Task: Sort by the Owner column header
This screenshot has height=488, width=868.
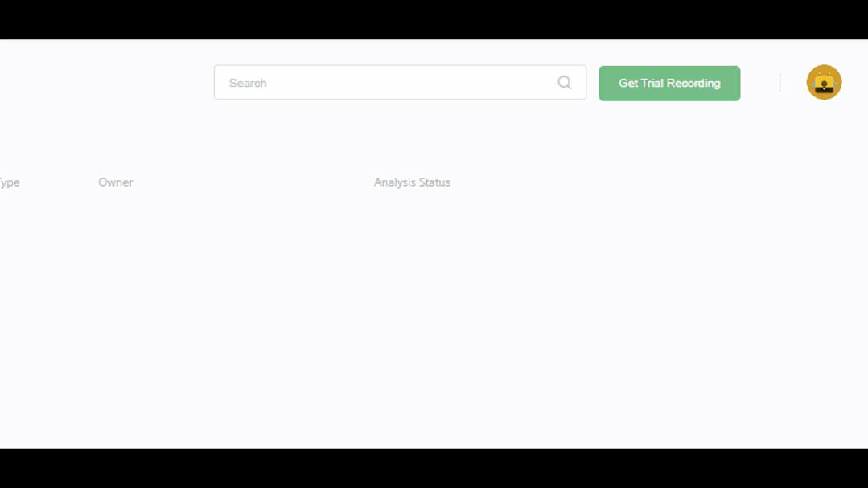Action: click(115, 182)
